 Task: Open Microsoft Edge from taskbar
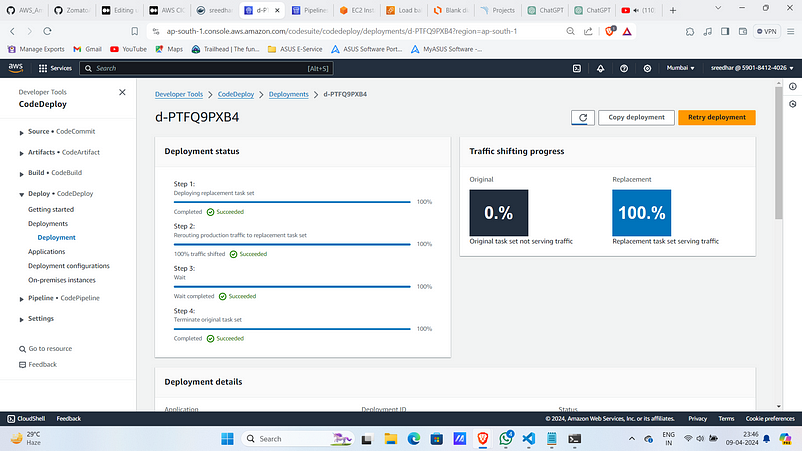point(414,439)
